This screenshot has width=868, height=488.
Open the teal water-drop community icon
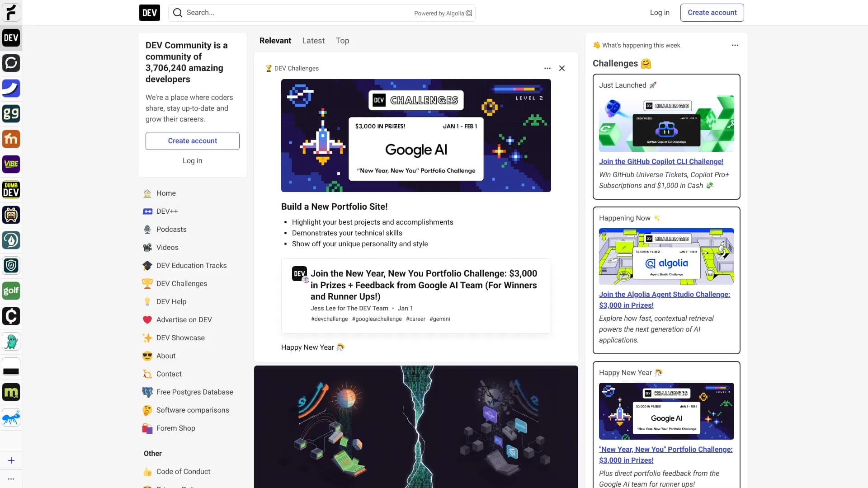tap(11, 240)
